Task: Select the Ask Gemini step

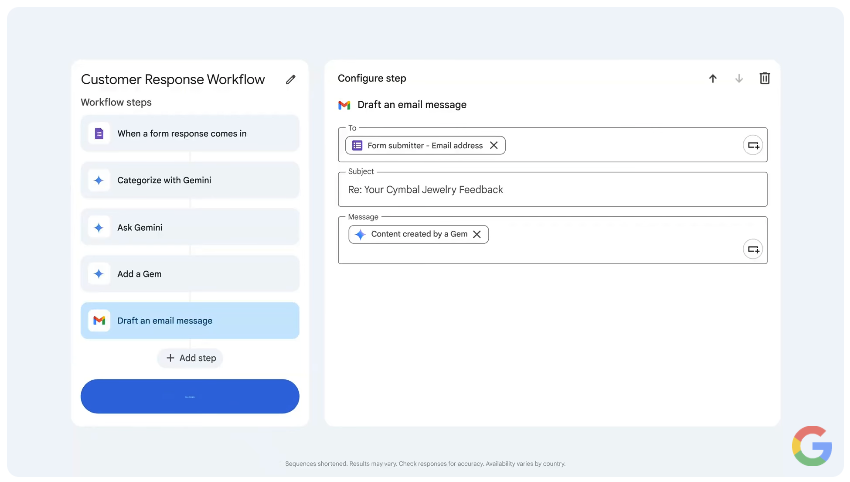Action: 190,228
